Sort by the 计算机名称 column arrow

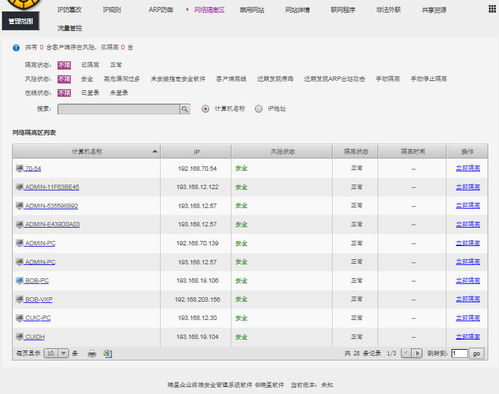tap(155, 151)
